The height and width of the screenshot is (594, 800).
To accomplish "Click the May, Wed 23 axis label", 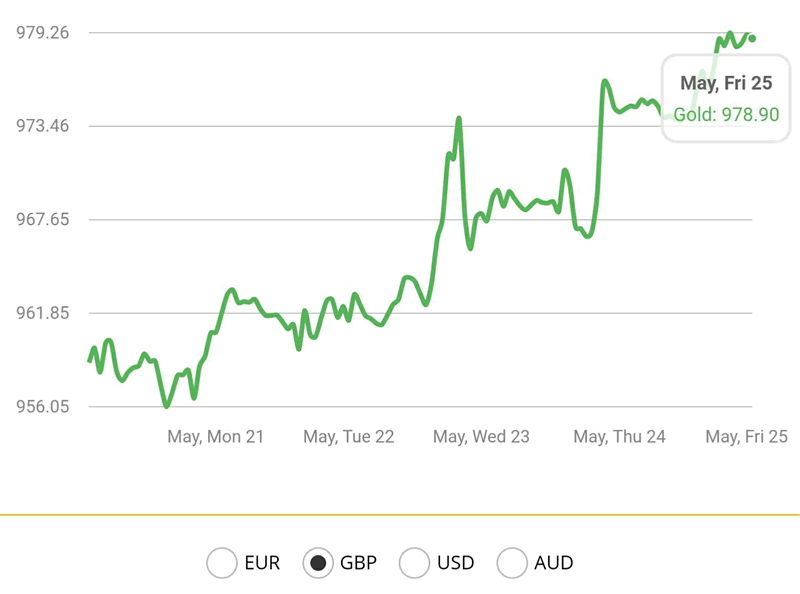I will point(481,437).
